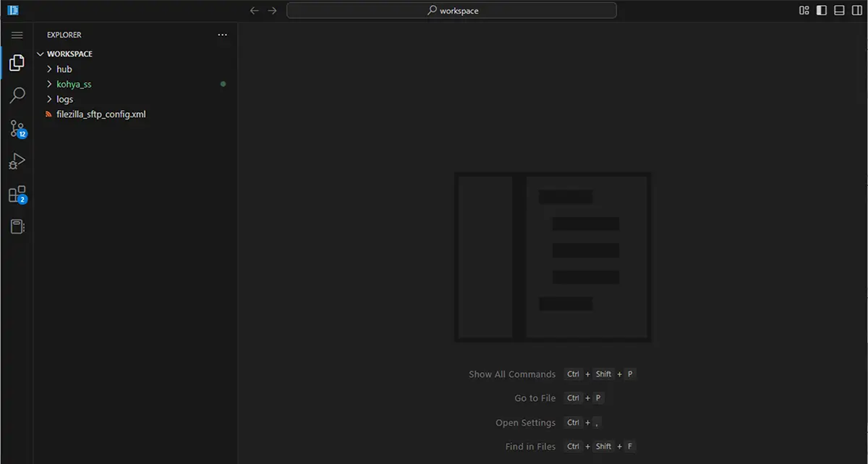Click the Open Settings label
The width and height of the screenshot is (868, 464).
coord(526,423)
